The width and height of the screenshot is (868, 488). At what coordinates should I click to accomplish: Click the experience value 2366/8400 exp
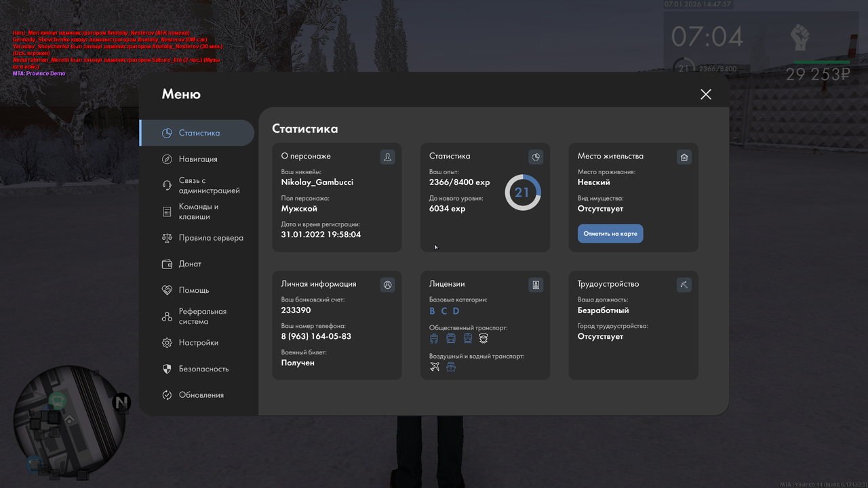tap(460, 182)
